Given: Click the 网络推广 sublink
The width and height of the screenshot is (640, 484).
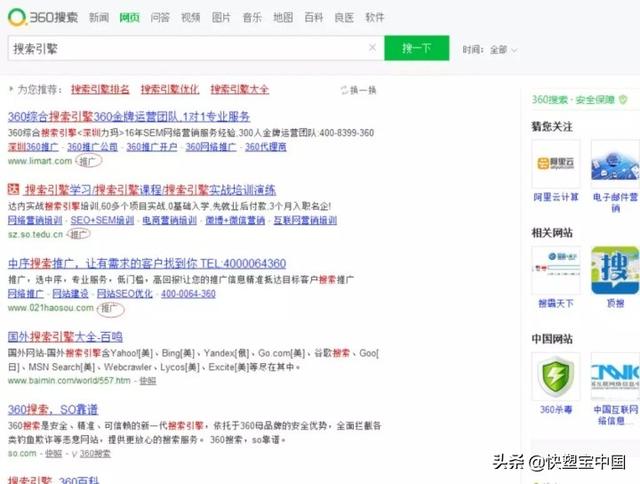Looking at the screenshot, I should pos(26,294).
